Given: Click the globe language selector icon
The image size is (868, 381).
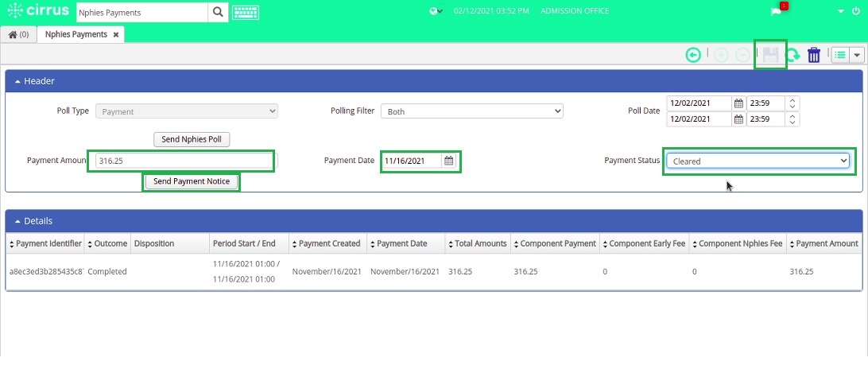Looking at the screenshot, I should pyautogui.click(x=436, y=11).
